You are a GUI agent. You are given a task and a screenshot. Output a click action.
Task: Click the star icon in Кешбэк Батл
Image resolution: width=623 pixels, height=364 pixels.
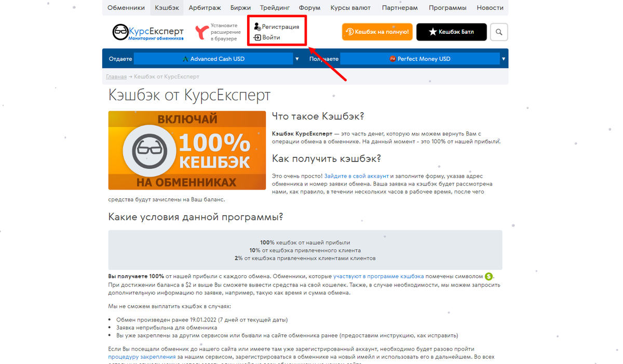point(432,32)
